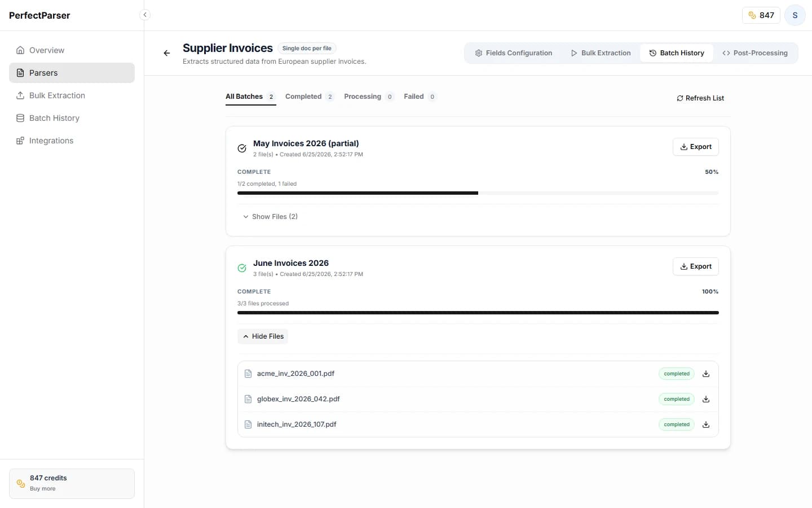Open Integrations in the sidebar
Screen dimensions: 812x508
[x=72, y=141]
